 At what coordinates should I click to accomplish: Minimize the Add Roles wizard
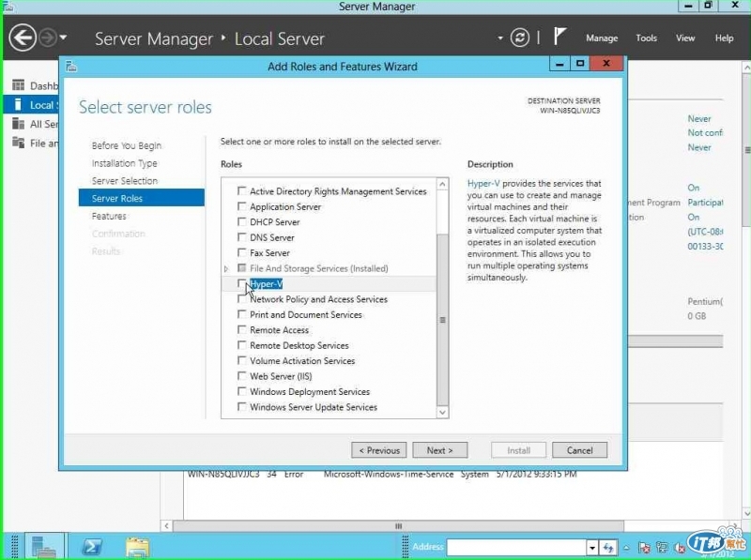pos(559,64)
